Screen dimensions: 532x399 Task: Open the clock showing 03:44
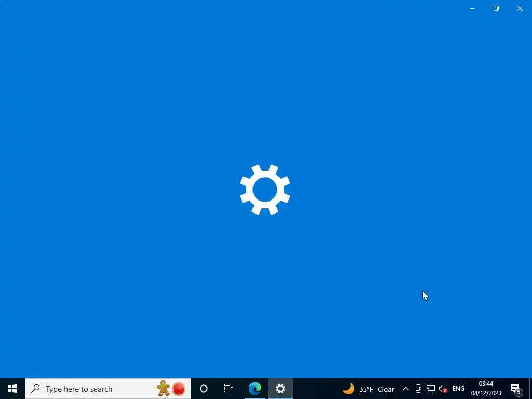(486, 389)
